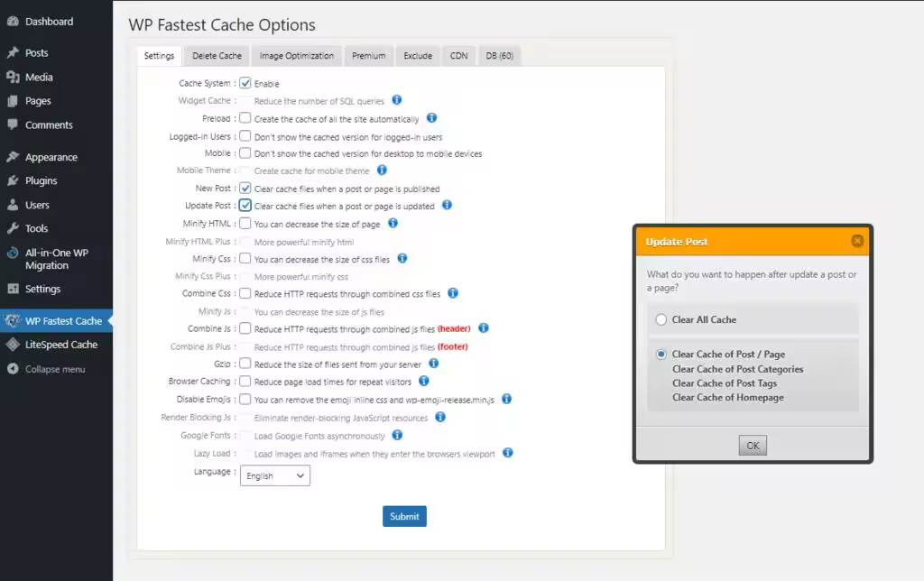Open info icon for Mobile Theme
Viewport: 924px width, 581px height.
tap(382, 170)
